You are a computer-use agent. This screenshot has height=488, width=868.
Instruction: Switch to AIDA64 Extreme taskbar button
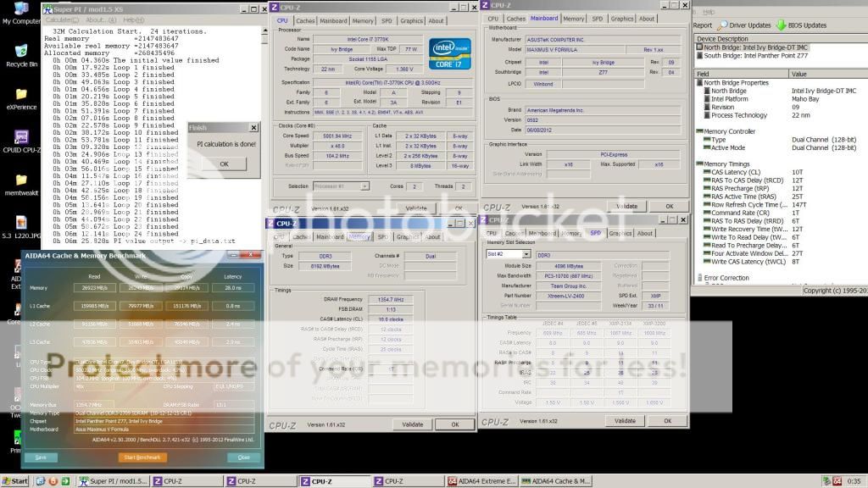click(481, 481)
